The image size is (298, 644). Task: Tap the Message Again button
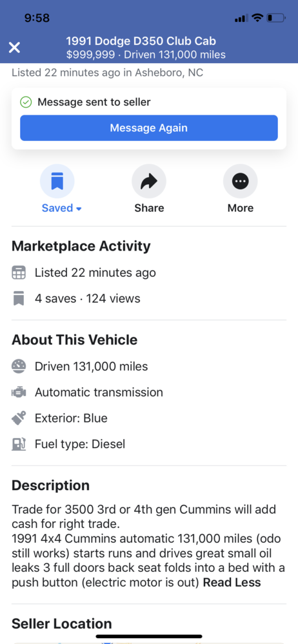point(149,128)
